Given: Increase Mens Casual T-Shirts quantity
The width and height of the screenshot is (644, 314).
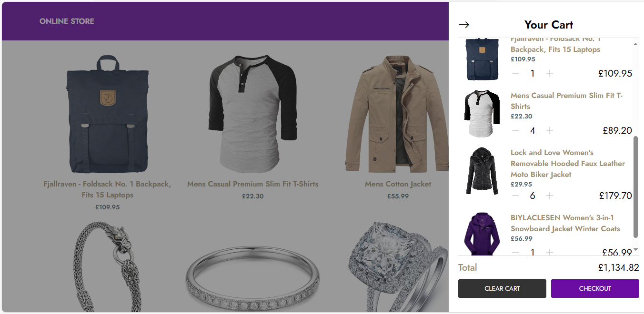Looking at the screenshot, I should [550, 130].
